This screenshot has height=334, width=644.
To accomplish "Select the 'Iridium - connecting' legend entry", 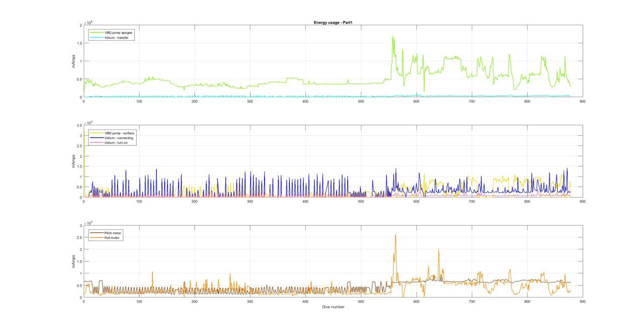I will point(112,138).
